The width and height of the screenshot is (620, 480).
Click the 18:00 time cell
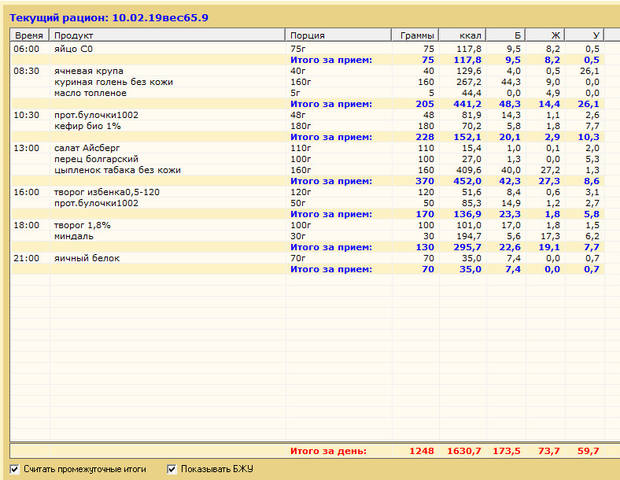click(26, 225)
